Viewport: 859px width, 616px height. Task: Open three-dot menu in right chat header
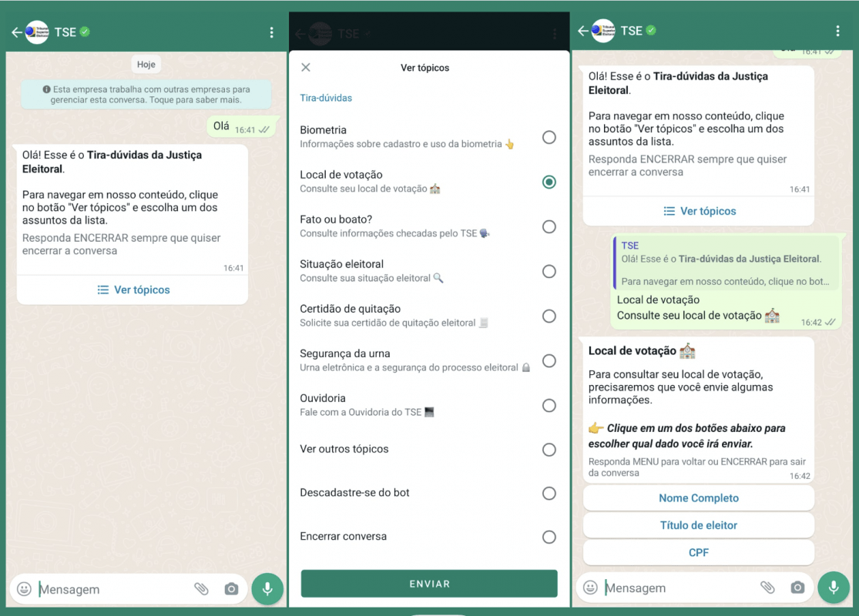point(837,31)
